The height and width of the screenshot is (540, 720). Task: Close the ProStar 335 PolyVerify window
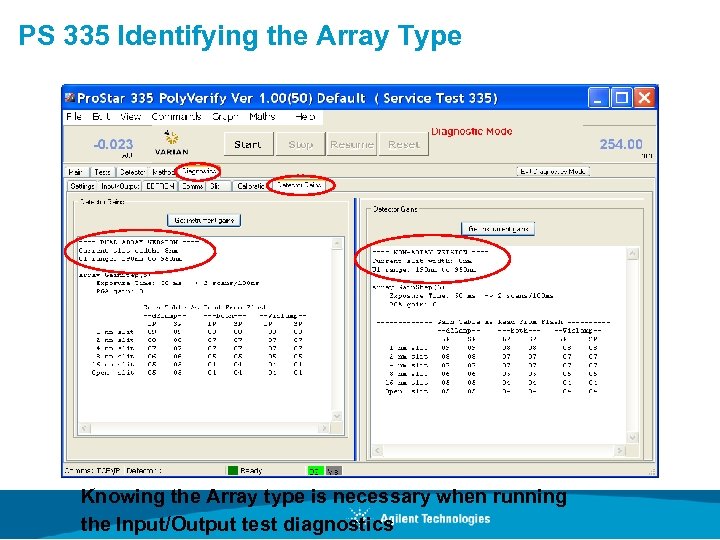coord(645,98)
